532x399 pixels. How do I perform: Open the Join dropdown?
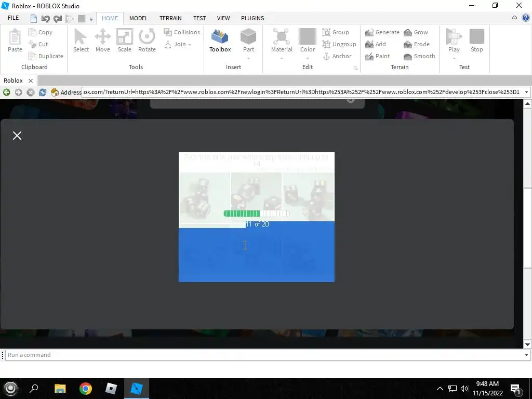[178, 44]
